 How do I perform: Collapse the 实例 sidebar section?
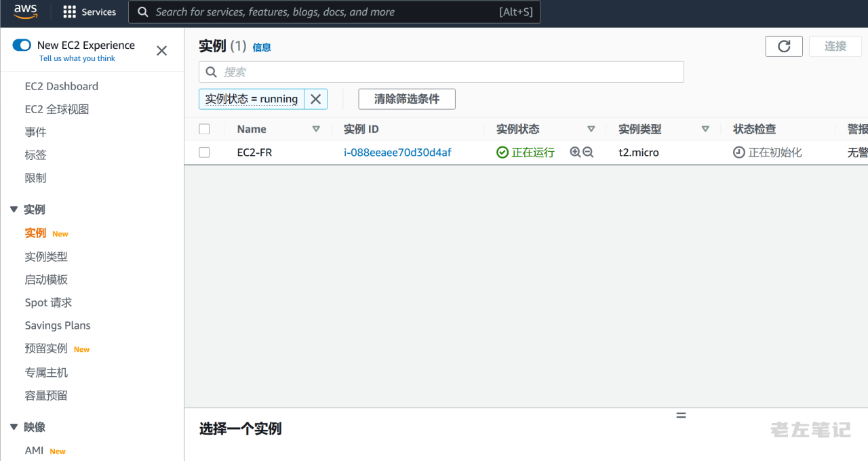click(14, 209)
